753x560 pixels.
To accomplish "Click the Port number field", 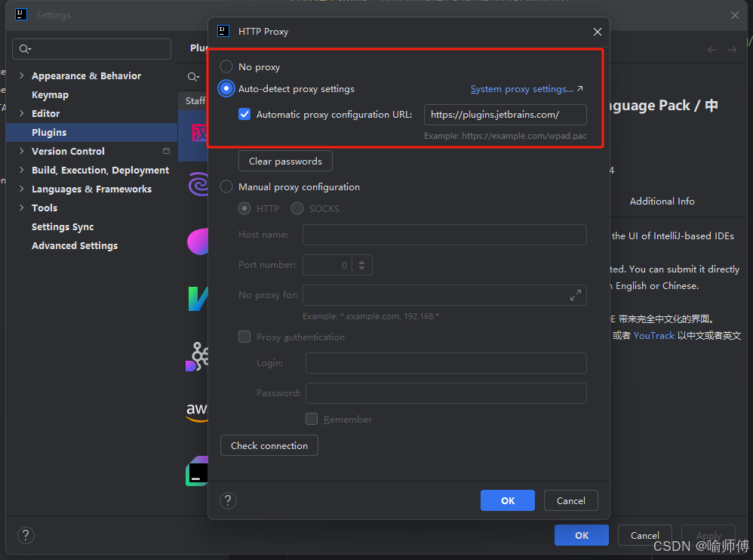I will [x=327, y=265].
